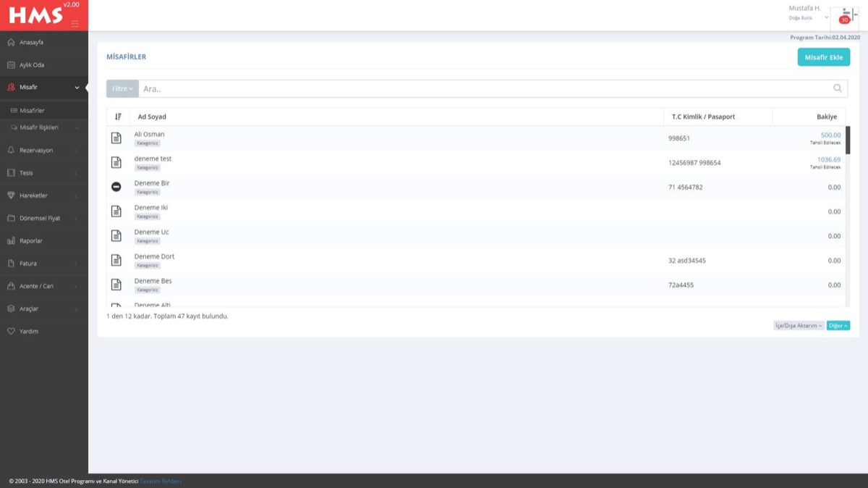Expand the Rezervasyon sidebar menu
Image resolution: width=868 pixels, height=488 pixels.
click(x=44, y=150)
